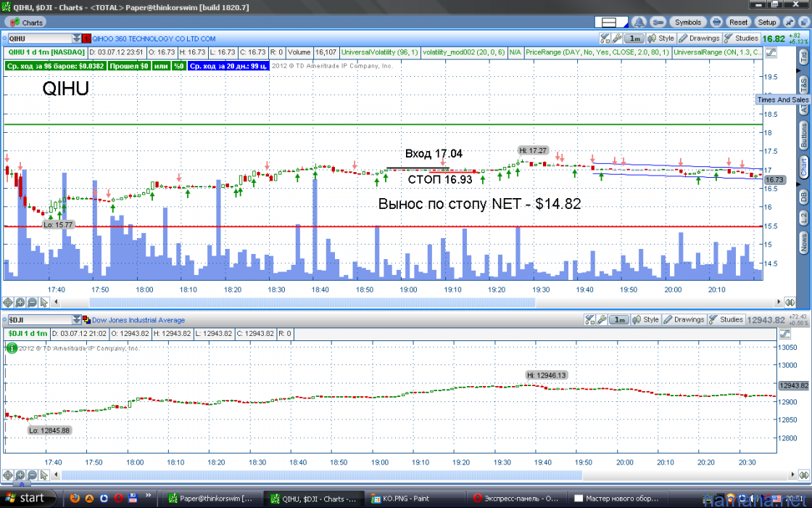The width and height of the screenshot is (812, 508).
Task: Open $DJI chart Style menu
Action: click(x=646, y=320)
